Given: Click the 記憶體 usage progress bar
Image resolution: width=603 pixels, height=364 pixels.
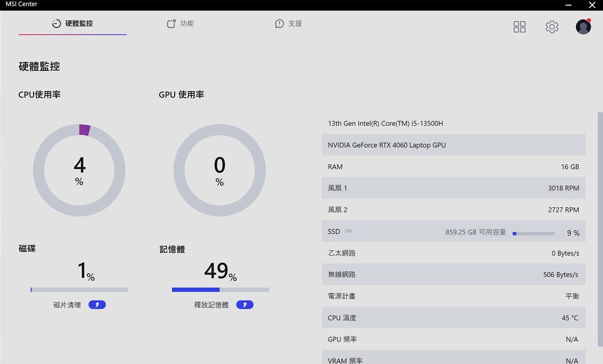Looking at the screenshot, I should click(x=220, y=290).
